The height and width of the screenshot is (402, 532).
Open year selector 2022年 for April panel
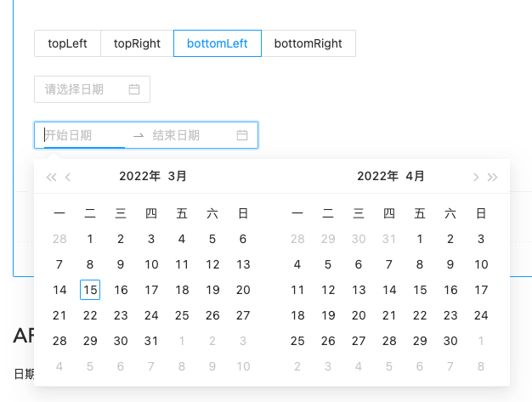click(377, 176)
